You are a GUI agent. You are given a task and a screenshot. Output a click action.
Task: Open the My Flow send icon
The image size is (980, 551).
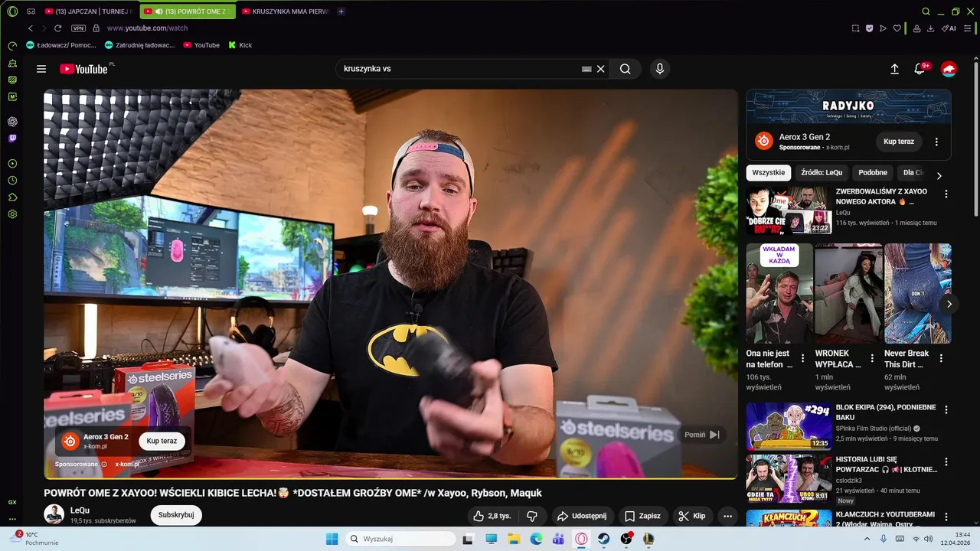point(883,28)
